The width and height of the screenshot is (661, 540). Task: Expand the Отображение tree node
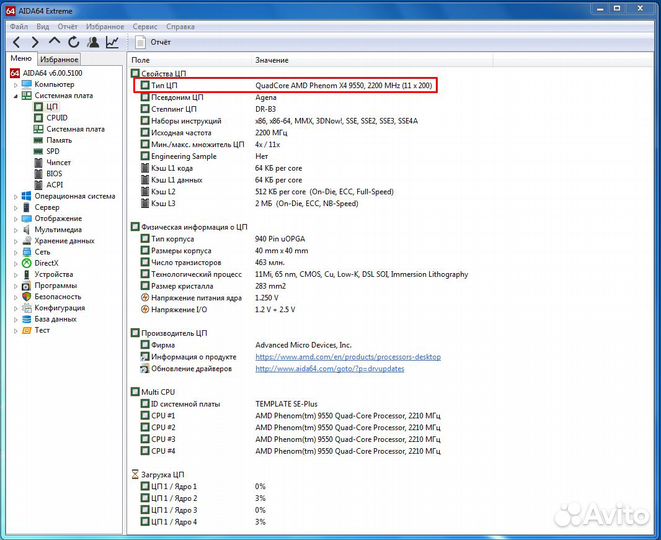(16, 219)
